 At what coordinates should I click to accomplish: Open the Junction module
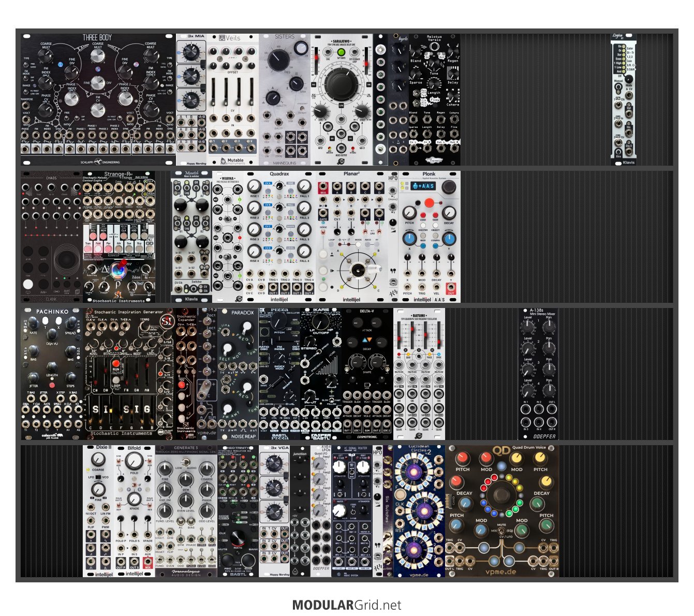point(300,511)
